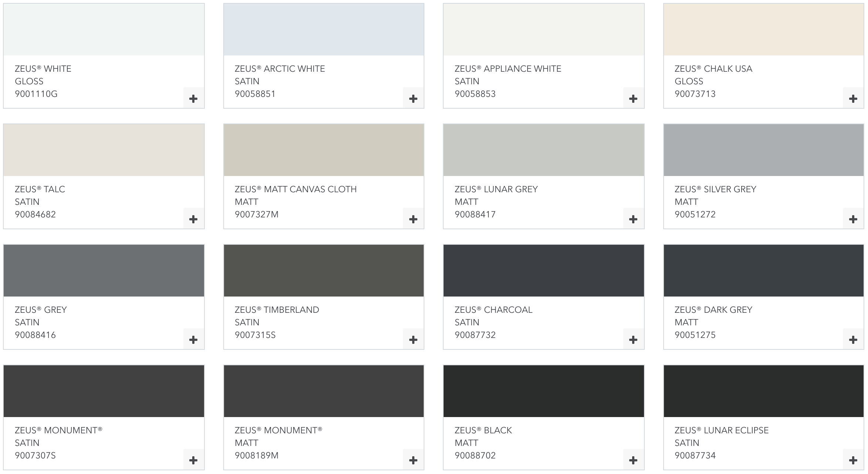Click product code 9007327M
Viewport: 868px width, 474px height.
pos(257,214)
